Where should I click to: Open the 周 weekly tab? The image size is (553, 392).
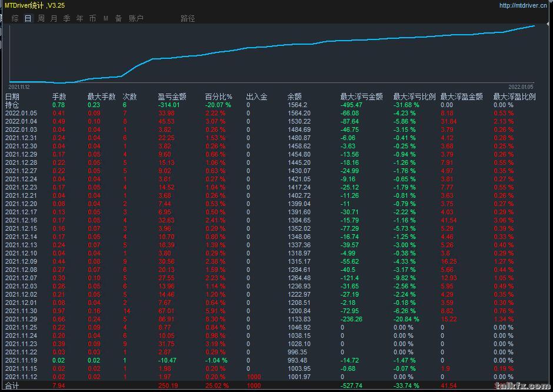(41, 18)
